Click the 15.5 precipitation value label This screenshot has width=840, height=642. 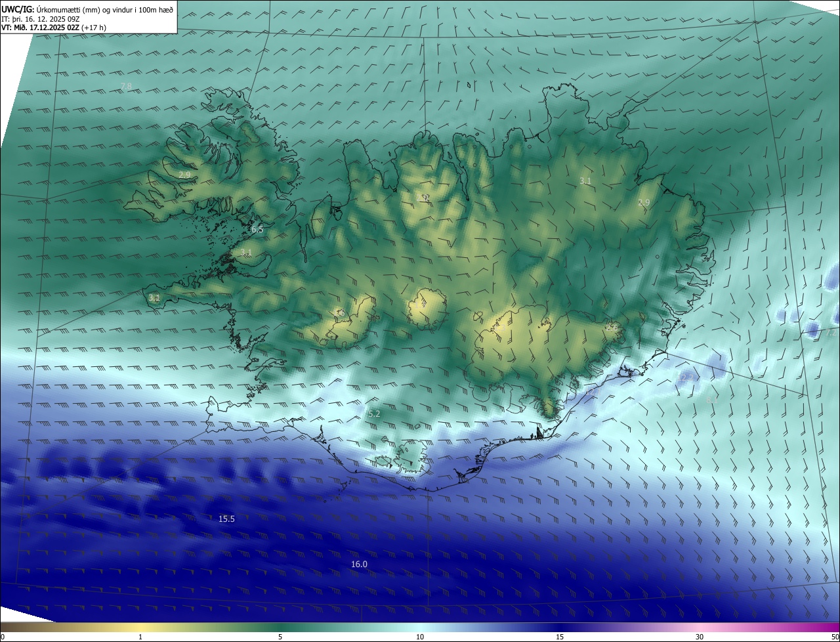[x=226, y=519]
